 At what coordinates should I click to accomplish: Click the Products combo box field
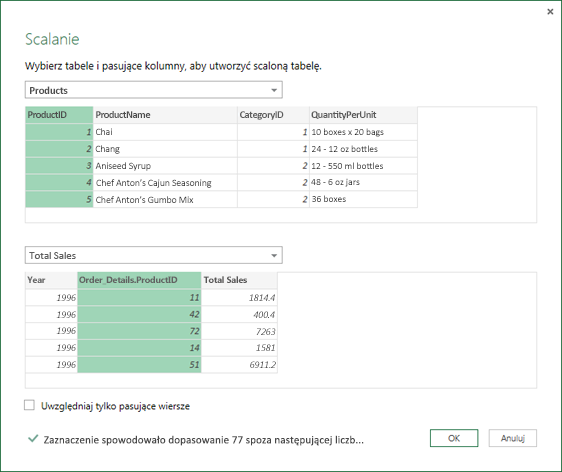154,90
